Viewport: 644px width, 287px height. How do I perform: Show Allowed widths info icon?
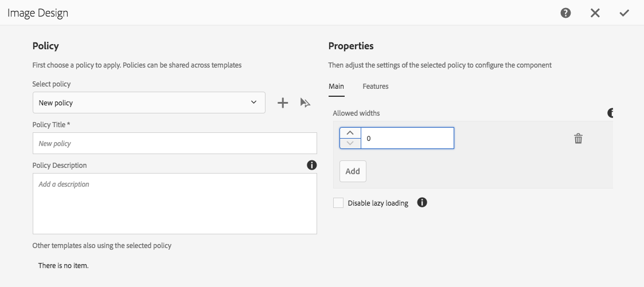611,113
